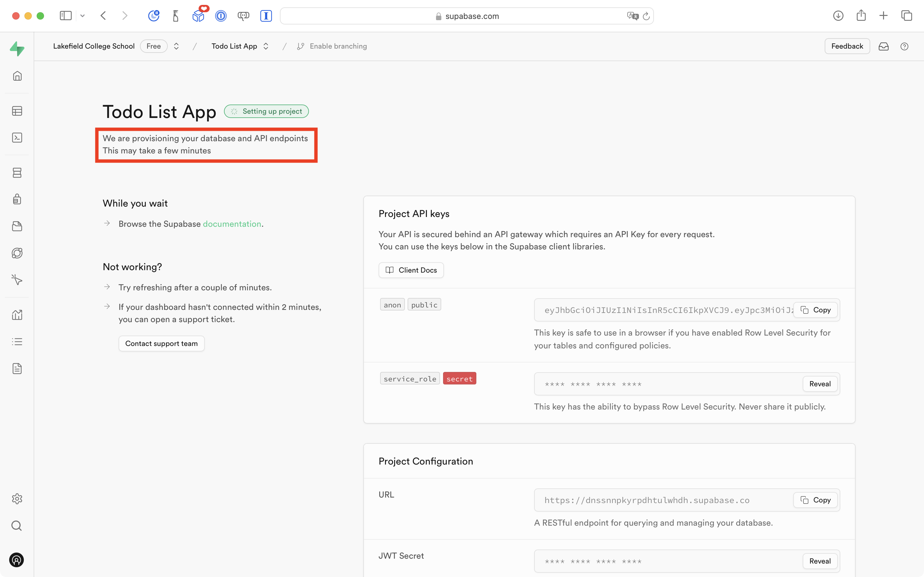
Task: Open the Home icon in sidebar
Action: [17, 76]
